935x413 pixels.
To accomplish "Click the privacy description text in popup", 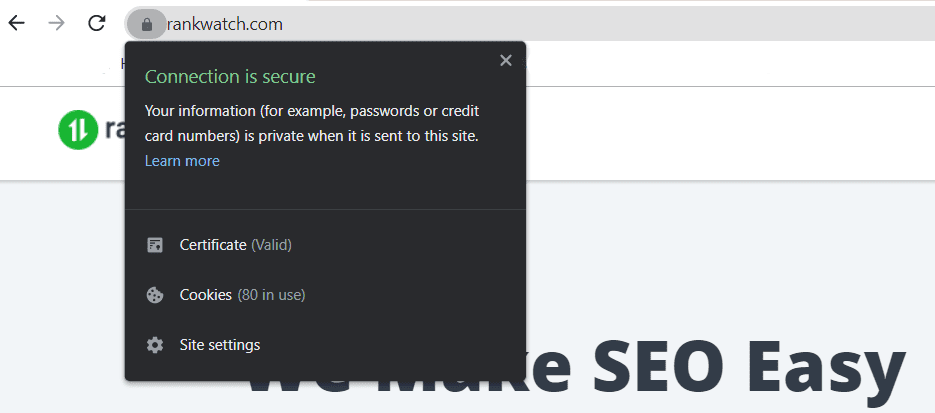I will (x=312, y=122).
